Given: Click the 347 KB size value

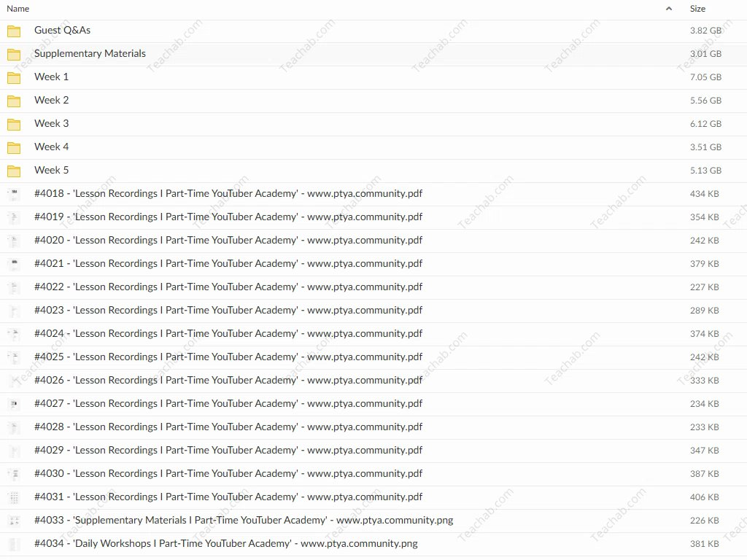Looking at the screenshot, I should [704, 451].
